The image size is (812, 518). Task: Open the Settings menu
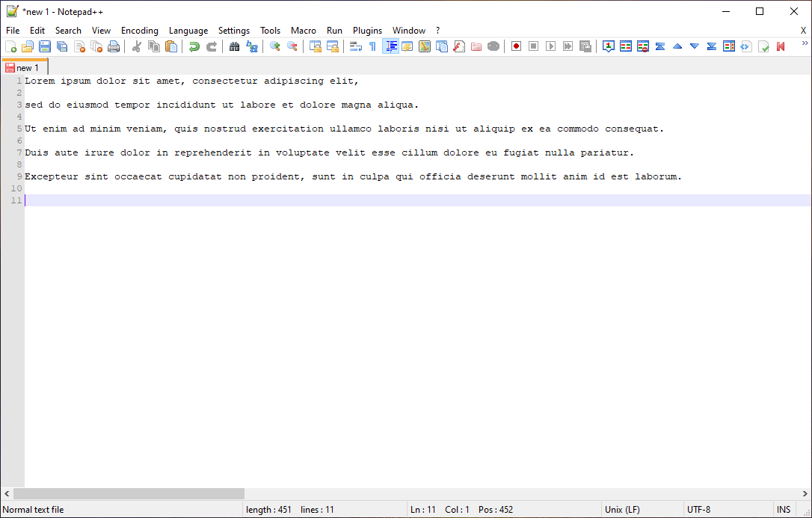[x=233, y=31]
